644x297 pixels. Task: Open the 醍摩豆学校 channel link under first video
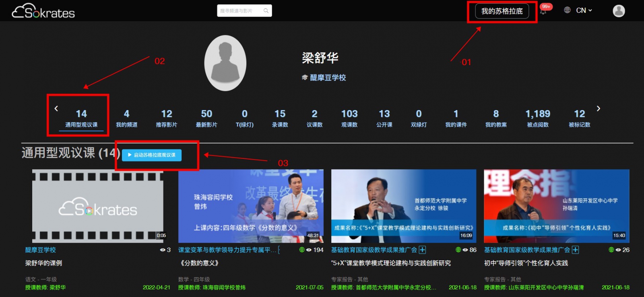(x=41, y=250)
